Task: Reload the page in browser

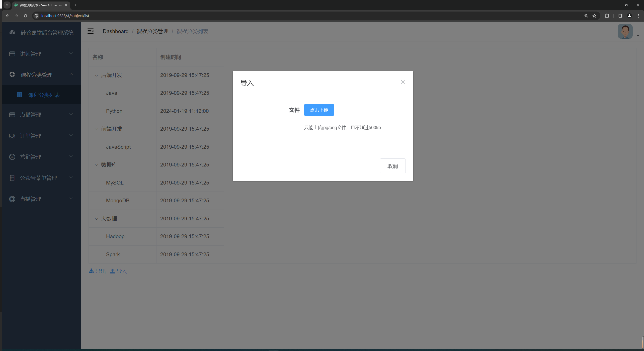Action: pos(26,16)
